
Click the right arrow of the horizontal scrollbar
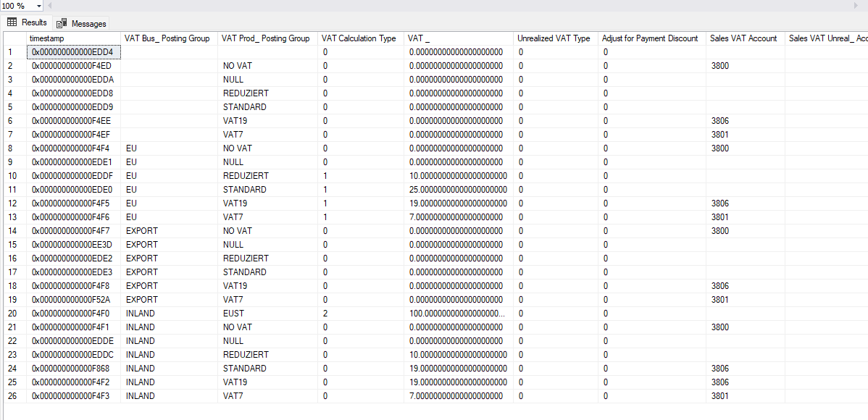pyautogui.click(x=856, y=6)
